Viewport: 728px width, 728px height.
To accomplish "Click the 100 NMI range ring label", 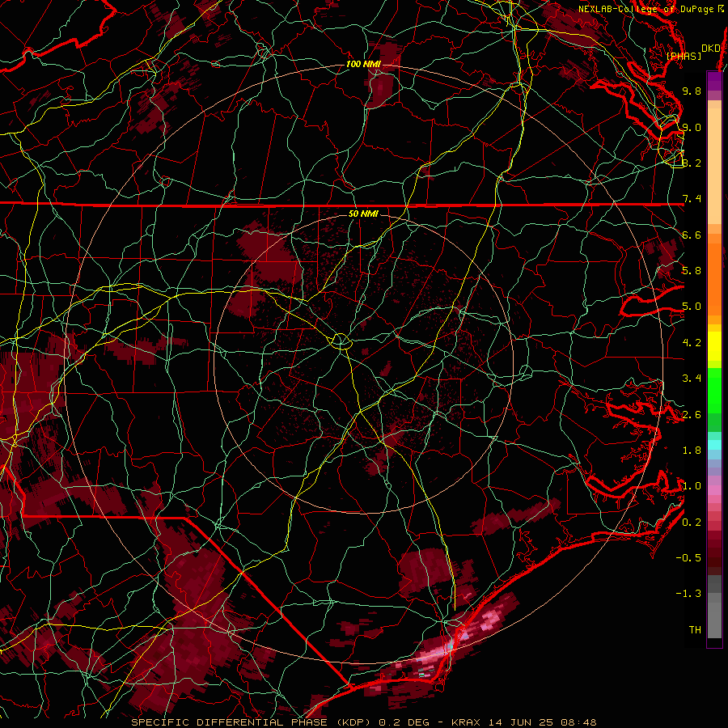I will [363, 64].
